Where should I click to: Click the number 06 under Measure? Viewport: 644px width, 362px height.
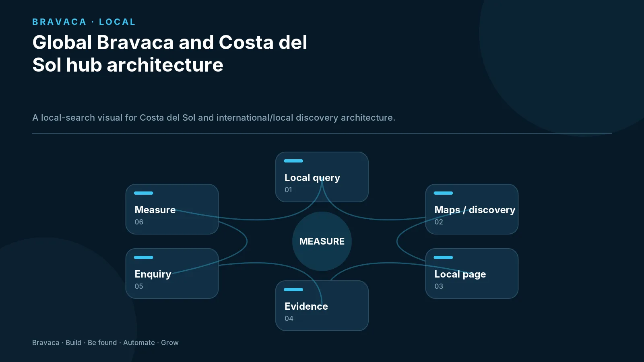139,222
